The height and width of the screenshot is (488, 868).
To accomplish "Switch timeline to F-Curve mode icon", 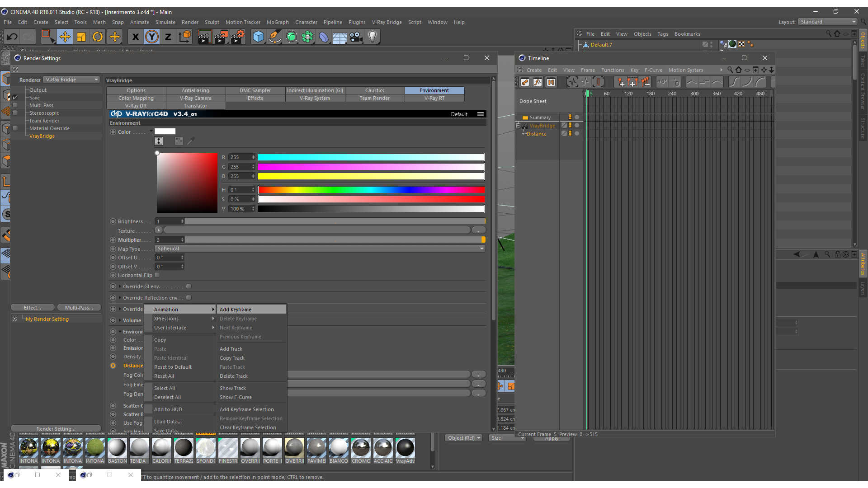I will coord(538,82).
